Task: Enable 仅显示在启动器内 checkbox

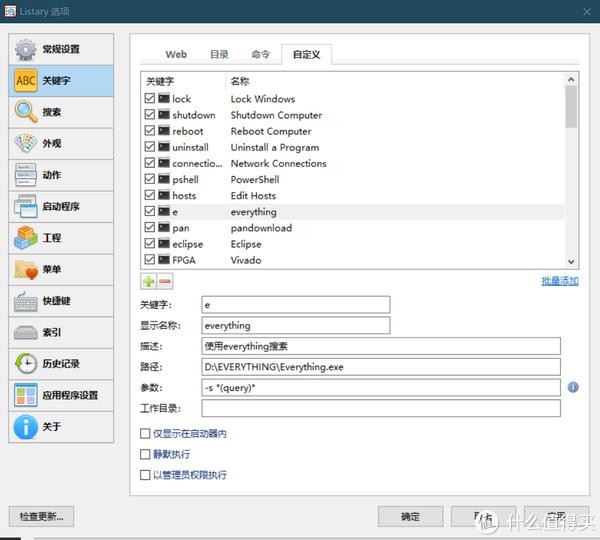Action: [x=145, y=434]
